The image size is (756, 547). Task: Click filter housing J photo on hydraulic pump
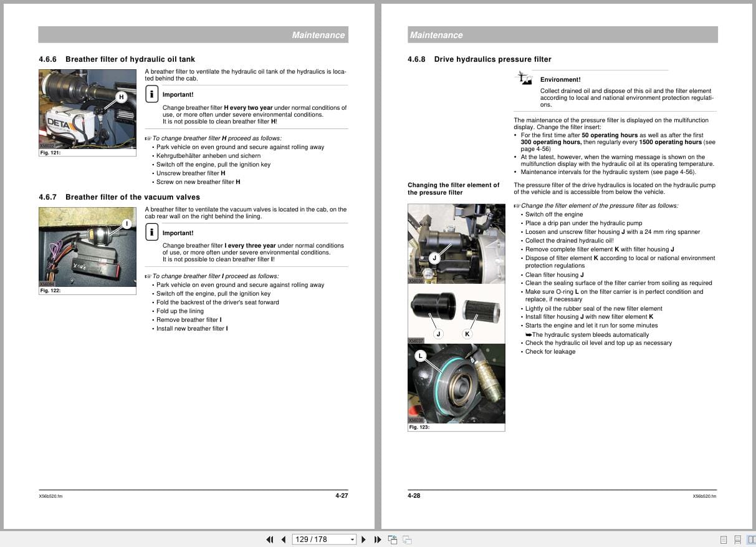click(x=456, y=244)
